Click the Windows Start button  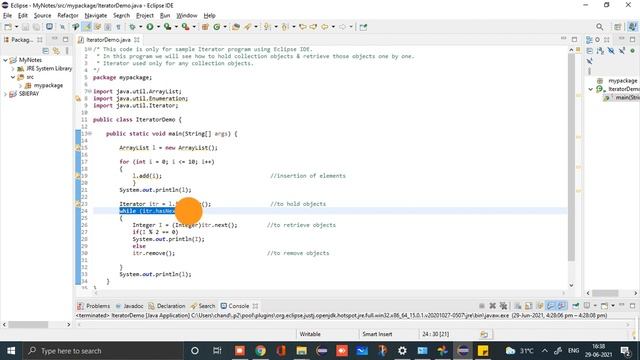point(11,351)
